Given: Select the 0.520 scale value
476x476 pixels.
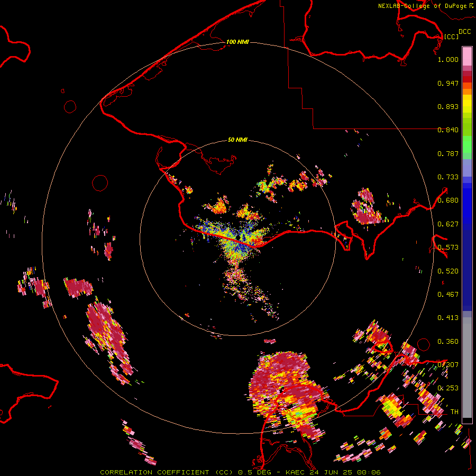Looking at the screenshot, I should [448, 271].
